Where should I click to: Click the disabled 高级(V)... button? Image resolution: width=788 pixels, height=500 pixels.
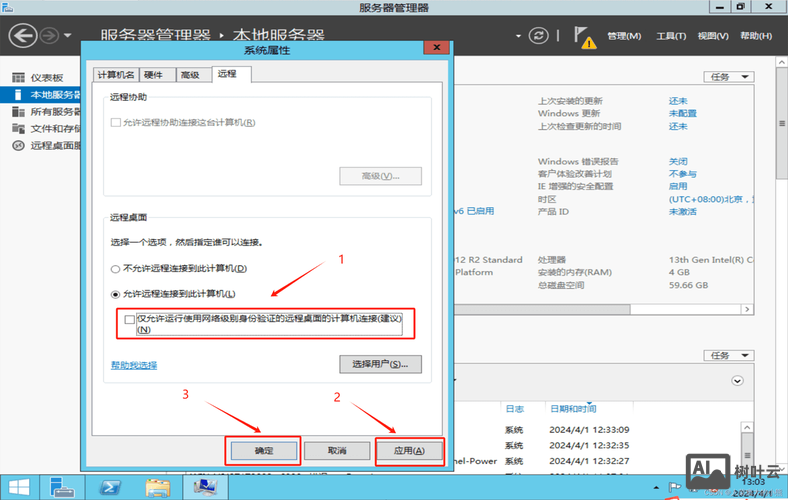[x=380, y=176]
